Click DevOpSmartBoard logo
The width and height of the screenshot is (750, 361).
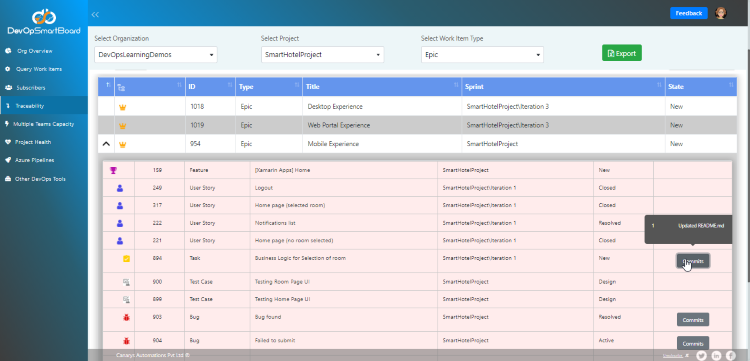44,22
